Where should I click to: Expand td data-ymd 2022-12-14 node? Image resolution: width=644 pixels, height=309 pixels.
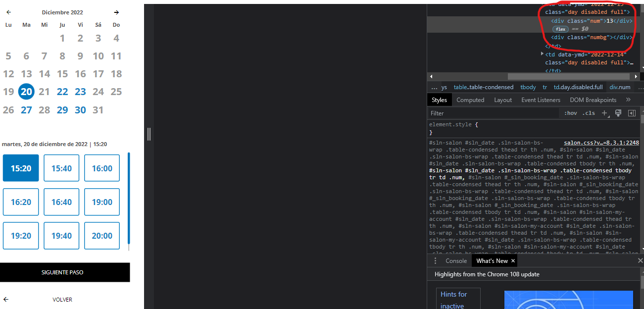pyautogui.click(x=542, y=54)
